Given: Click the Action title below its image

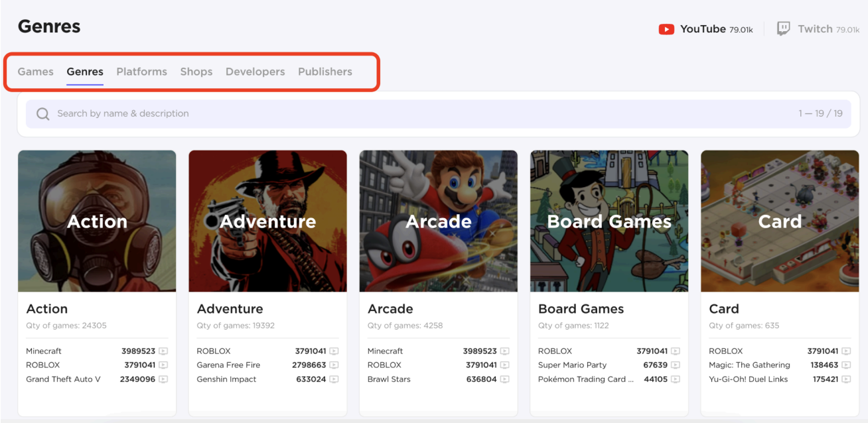Looking at the screenshot, I should 47,309.
